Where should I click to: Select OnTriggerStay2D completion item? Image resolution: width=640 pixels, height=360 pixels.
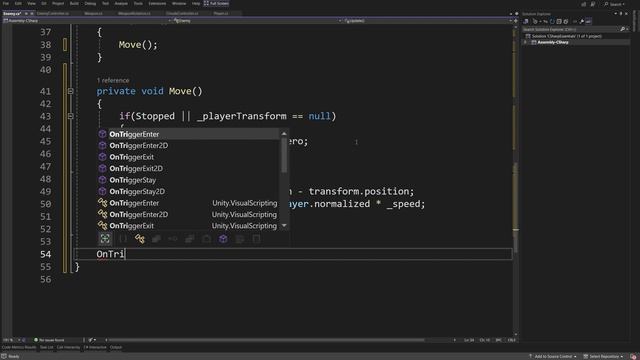tap(189, 191)
